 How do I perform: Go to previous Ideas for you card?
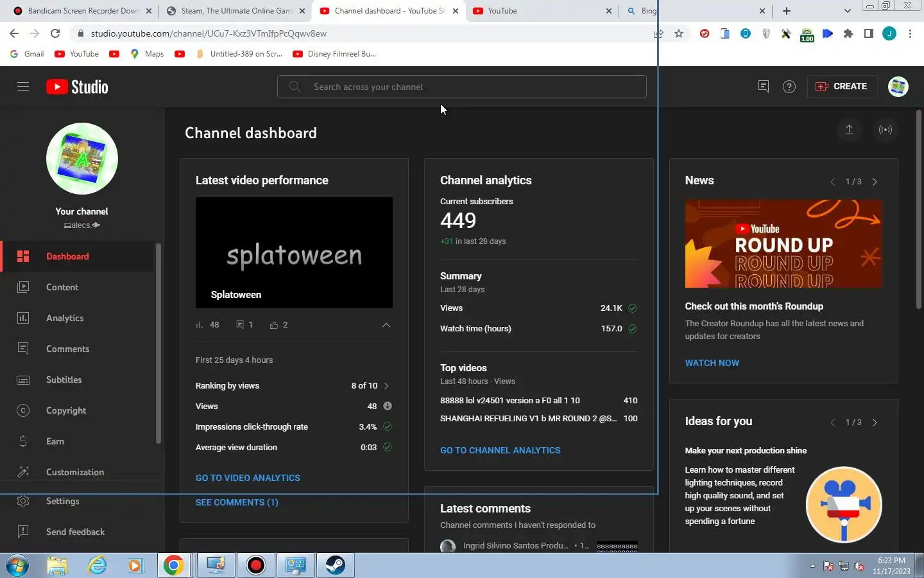[x=833, y=423]
